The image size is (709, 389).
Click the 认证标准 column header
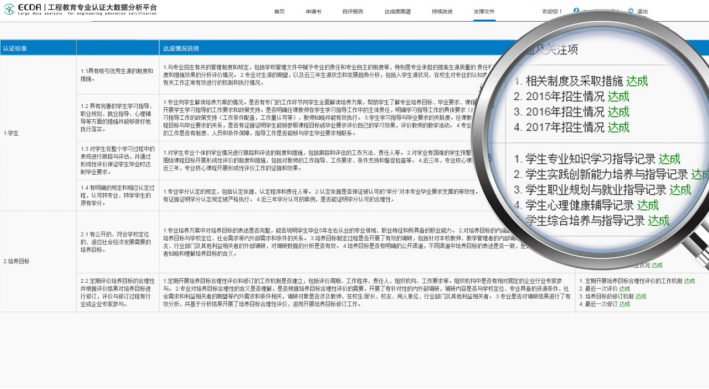coord(15,48)
